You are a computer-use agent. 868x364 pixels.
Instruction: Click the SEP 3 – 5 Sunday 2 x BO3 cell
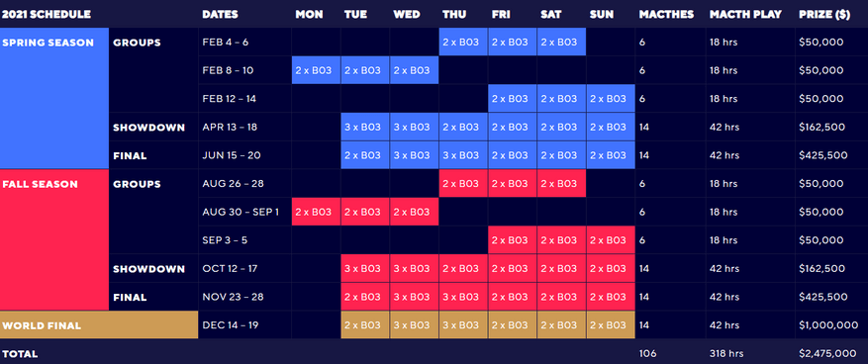tap(611, 240)
